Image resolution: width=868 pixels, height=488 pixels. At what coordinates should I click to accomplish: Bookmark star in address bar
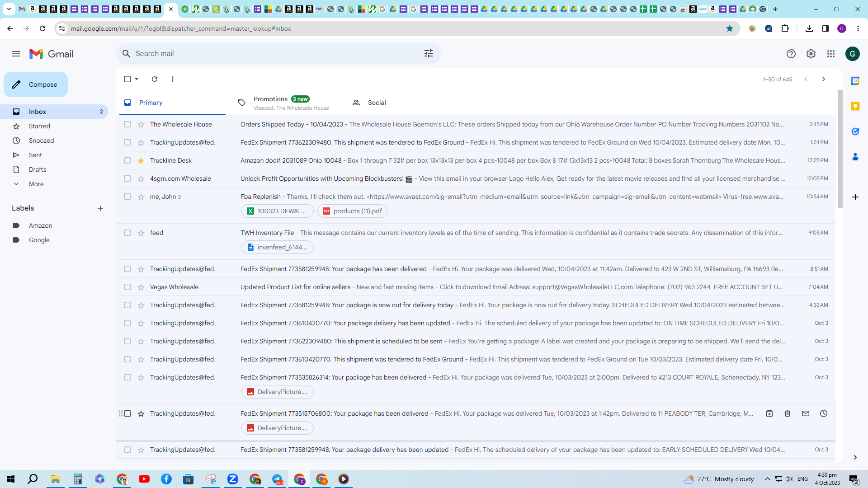point(730,28)
